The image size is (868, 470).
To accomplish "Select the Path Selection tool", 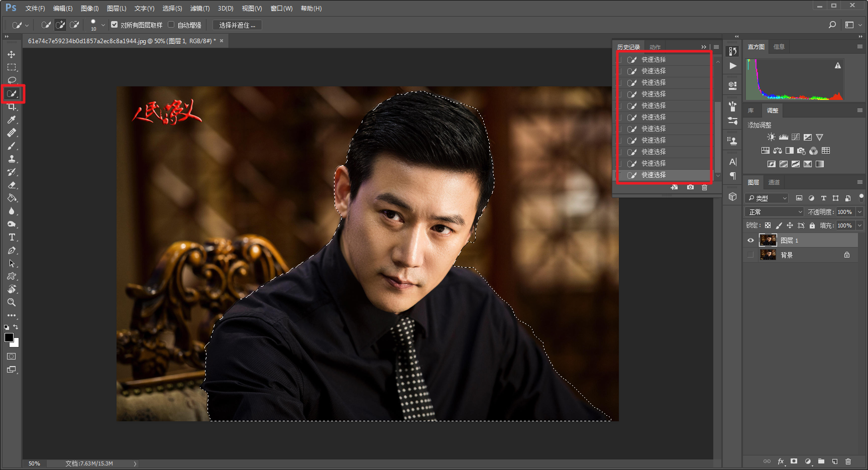I will point(12,263).
